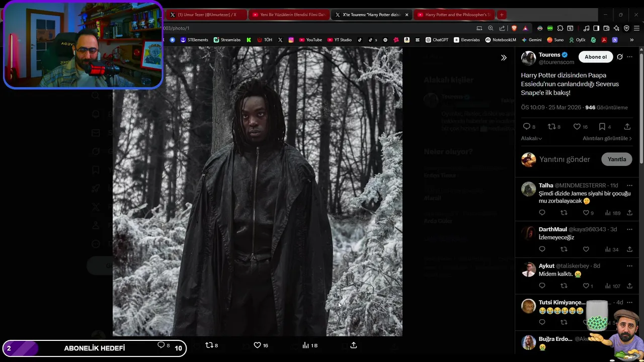Share Tourens post via upload icon
644x362 pixels.
pyautogui.click(x=627, y=127)
